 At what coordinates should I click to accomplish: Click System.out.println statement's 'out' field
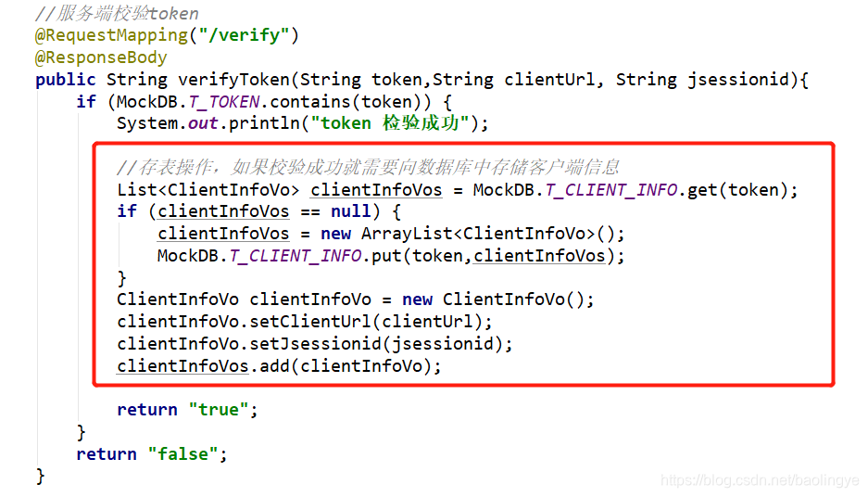[x=203, y=123]
